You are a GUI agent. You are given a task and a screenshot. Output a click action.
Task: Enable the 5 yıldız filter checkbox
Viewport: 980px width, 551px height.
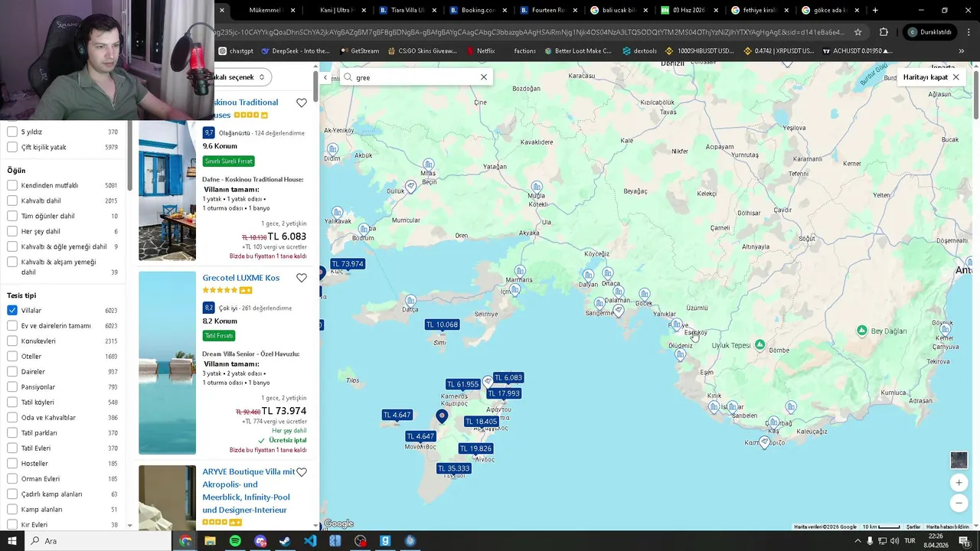point(12,132)
